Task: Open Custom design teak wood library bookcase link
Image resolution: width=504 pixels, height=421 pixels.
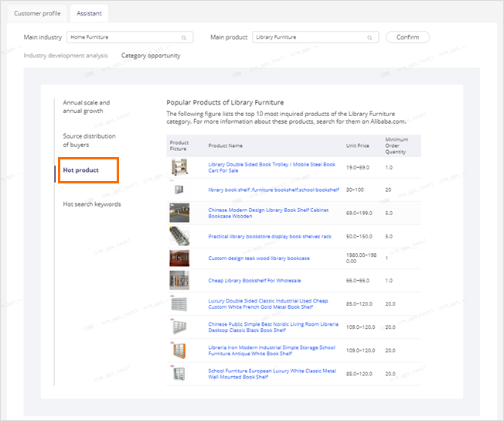Action: point(259,258)
